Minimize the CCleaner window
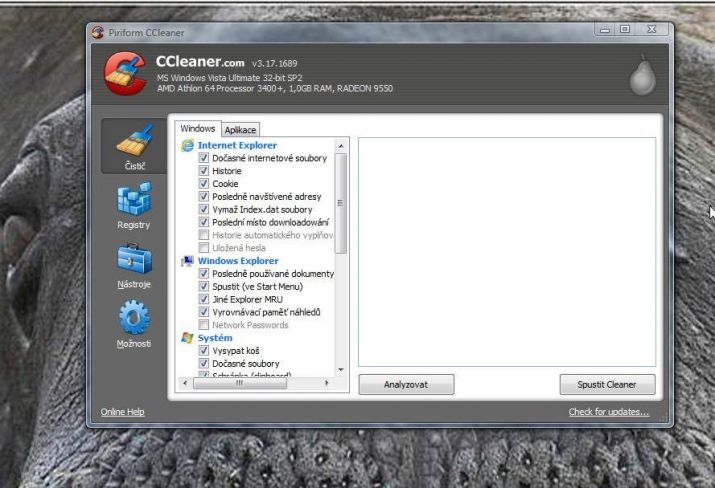Screen dimensions: 715x488 (605, 30)
